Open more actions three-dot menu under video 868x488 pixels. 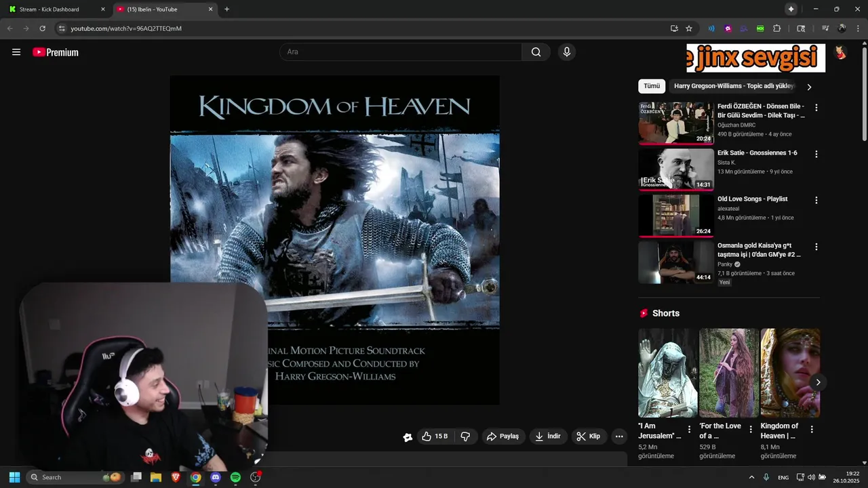(619, 436)
